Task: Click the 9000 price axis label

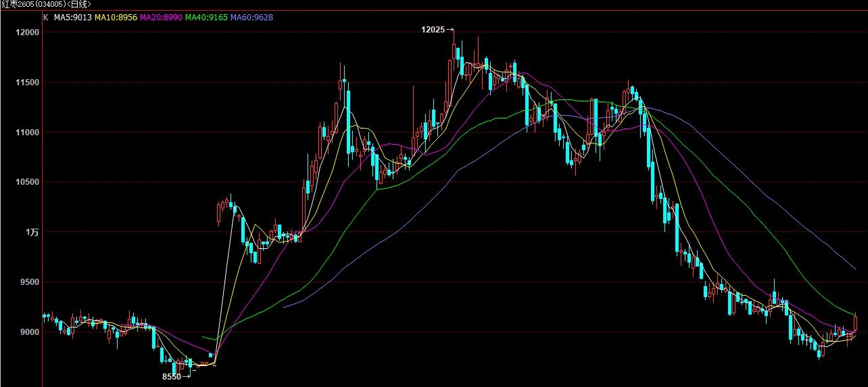Action: pyautogui.click(x=30, y=332)
